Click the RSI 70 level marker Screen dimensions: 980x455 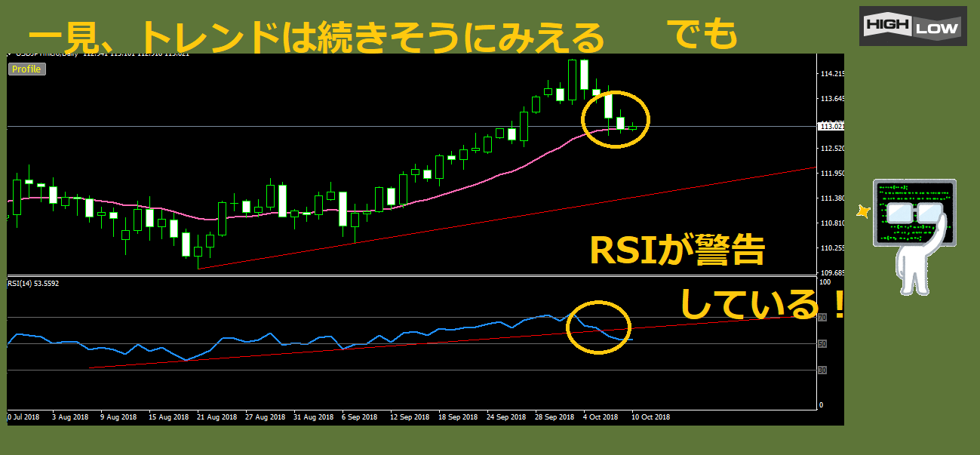[x=822, y=318]
